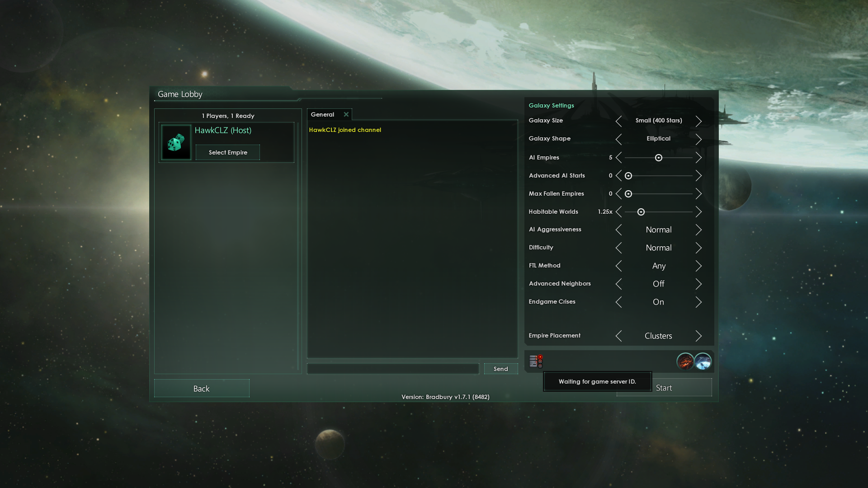Image resolution: width=868 pixels, height=488 pixels.
Task: Toggle the bottom red indicator light
Action: [540, 366]
